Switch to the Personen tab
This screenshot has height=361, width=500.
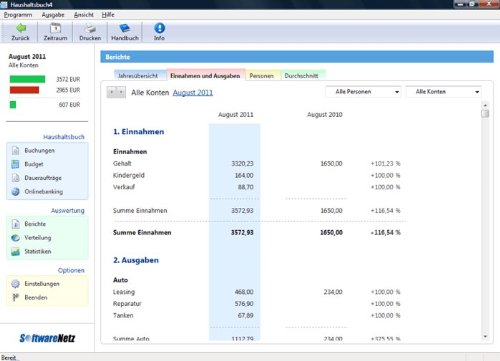[262, 76]
